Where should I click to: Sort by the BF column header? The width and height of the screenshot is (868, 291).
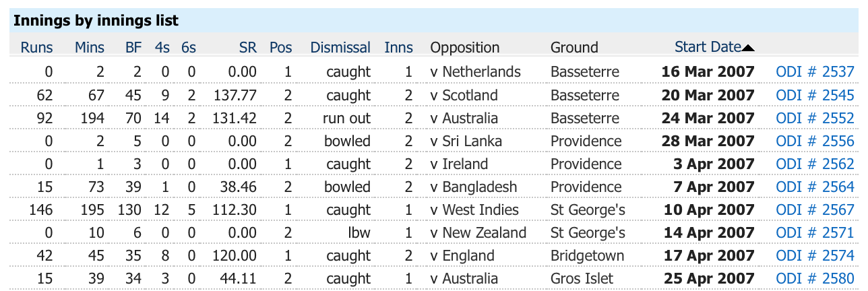pos(133,48)
